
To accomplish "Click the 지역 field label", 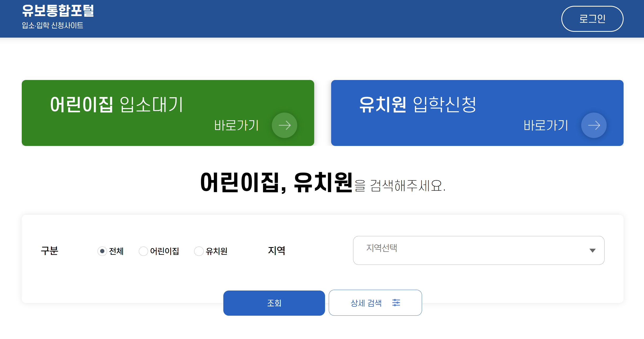I will [276, 251].
